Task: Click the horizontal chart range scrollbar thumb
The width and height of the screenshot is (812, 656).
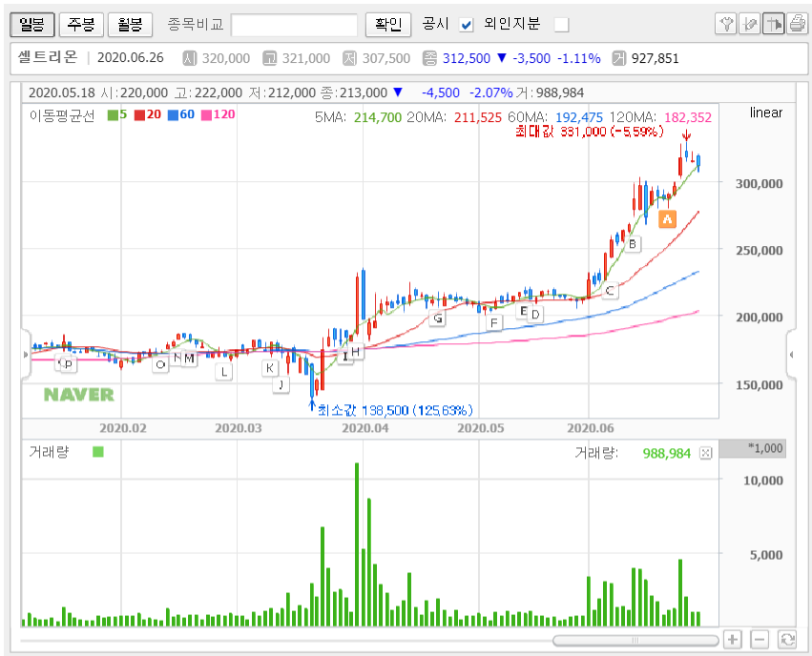Action: [x=635, y=641]
